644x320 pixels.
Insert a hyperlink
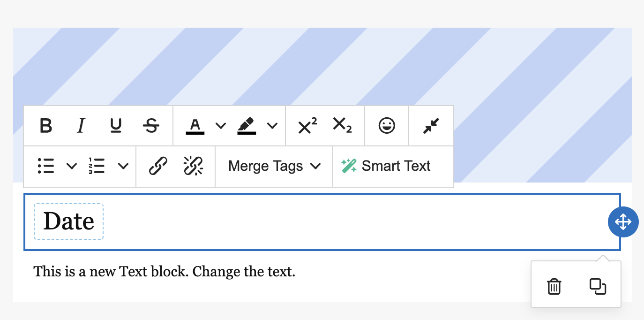coord(158,166)
